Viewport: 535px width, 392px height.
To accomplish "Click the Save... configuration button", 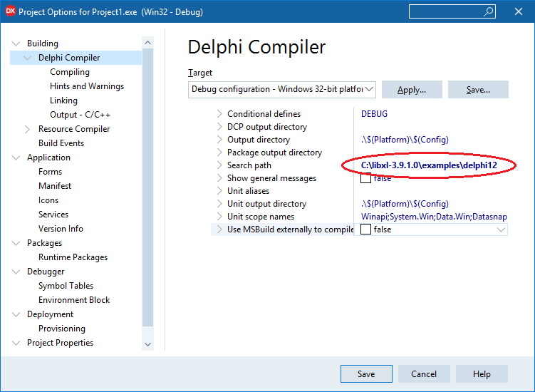I will [478, 90].
